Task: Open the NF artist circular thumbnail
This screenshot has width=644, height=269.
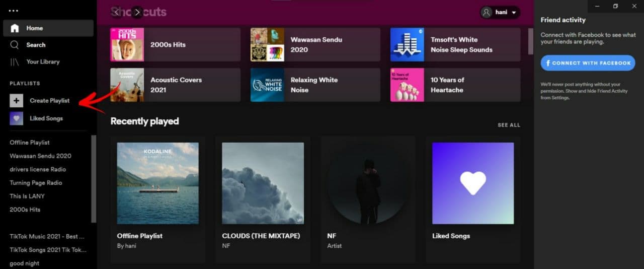Action: coord(368,183)
